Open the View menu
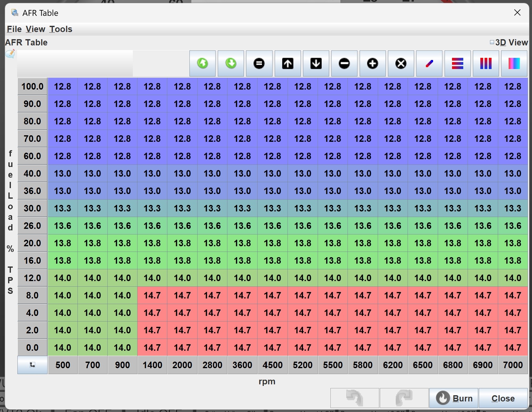Screen dimensions: 532x412 point(35,29)
